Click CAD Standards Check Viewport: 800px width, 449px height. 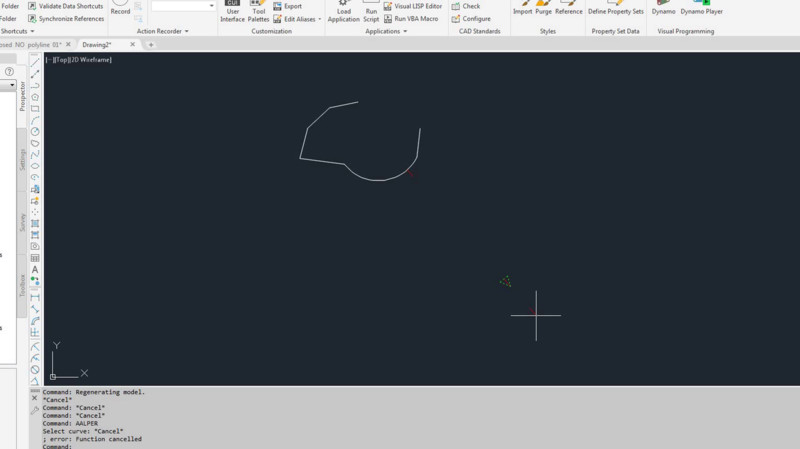[466, 6]
